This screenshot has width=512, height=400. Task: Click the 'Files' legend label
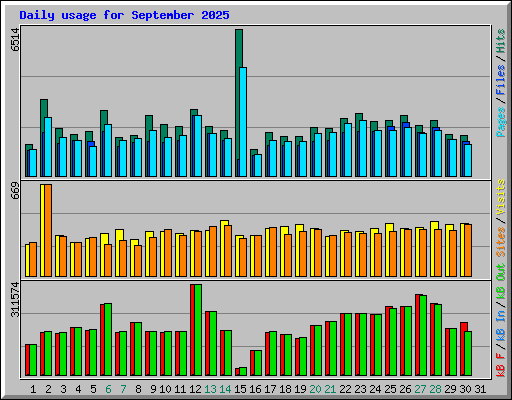click(500, 80)
